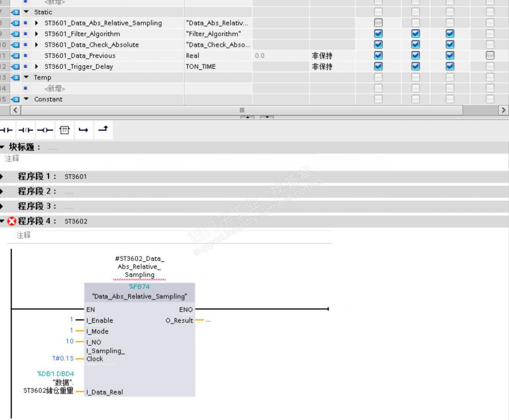
Task: Click the I_Data_Real input pin label
Action: pyautogui.click(x=105, y=392)
